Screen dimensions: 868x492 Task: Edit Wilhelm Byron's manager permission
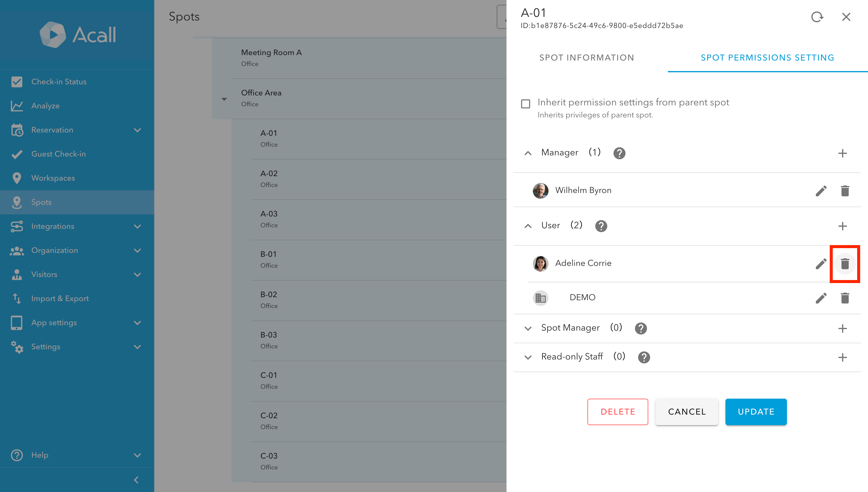click(821, 191)
